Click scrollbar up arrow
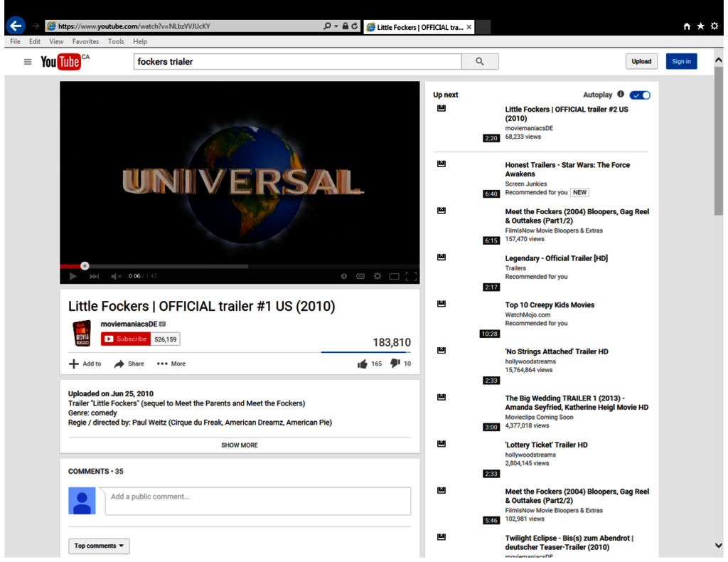Screen dimensions: 728x562 pyautogui.click(x=719, y=60)
